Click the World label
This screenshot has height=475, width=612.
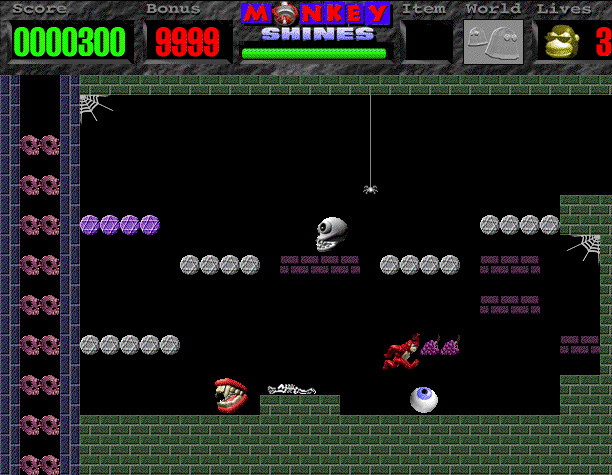pos(493,9)
